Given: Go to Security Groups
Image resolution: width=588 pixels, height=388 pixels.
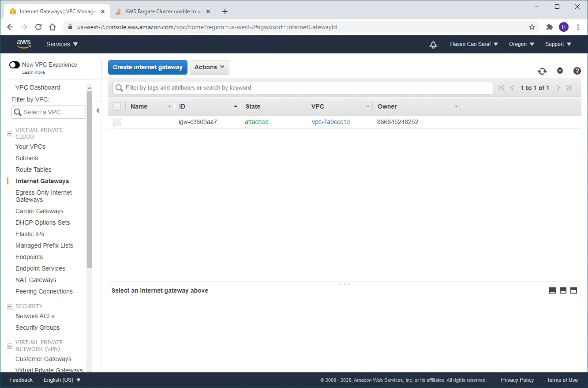Looking at the screenshot, I should coord(37,328).
